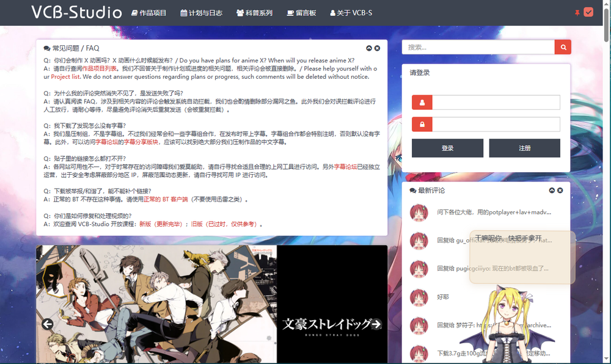Click the red search magnifier button
Image resolution: width=611 pixels, height=364 pixels.
pos(563,47)
